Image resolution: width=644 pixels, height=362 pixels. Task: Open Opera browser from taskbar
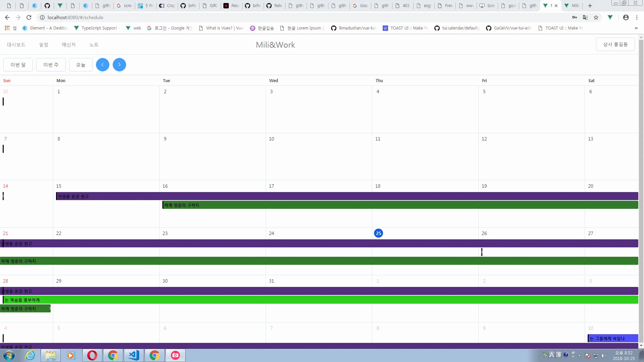pyautogui.click(x=92, y=355)
